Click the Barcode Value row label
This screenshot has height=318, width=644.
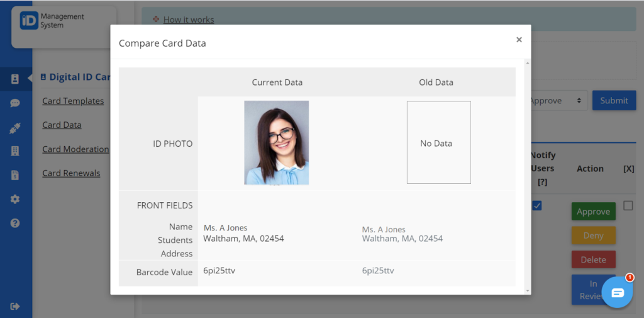[x=164, y=272]
